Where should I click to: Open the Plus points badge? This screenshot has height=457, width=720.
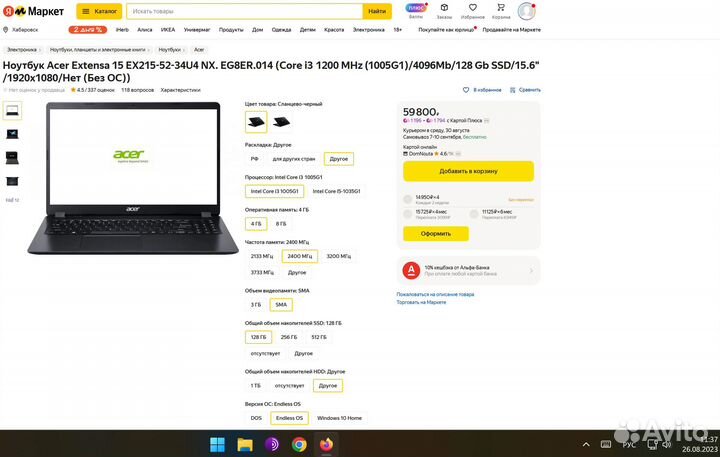[416, 8]
